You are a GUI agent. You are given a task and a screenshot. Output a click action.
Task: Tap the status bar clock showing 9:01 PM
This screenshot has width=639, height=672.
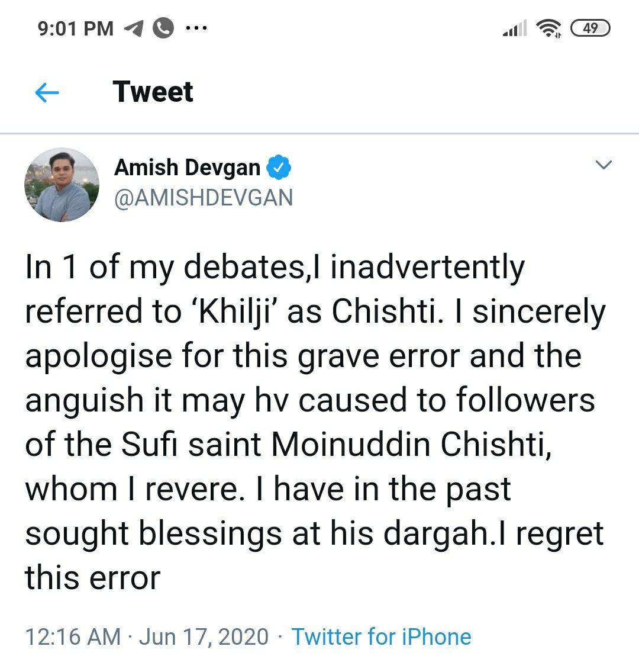[76, 28]
